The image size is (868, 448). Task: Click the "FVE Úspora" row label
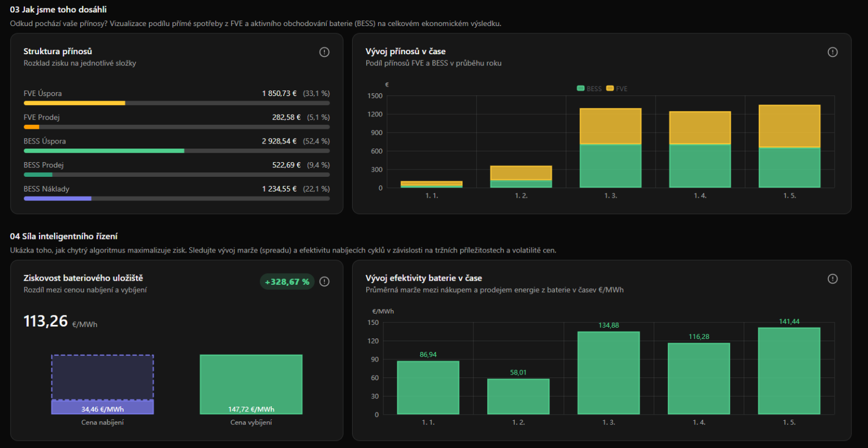(x=42, y=93)
